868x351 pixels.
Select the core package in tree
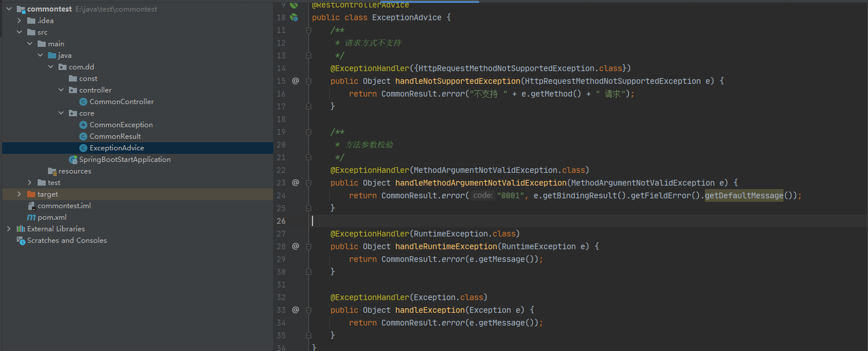(x=87, y=113)
